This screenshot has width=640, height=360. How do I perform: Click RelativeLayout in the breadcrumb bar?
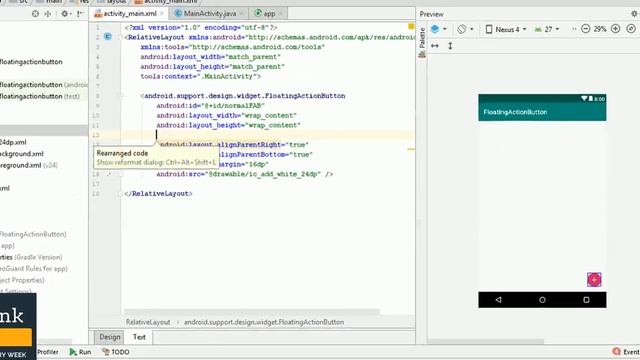148,322
